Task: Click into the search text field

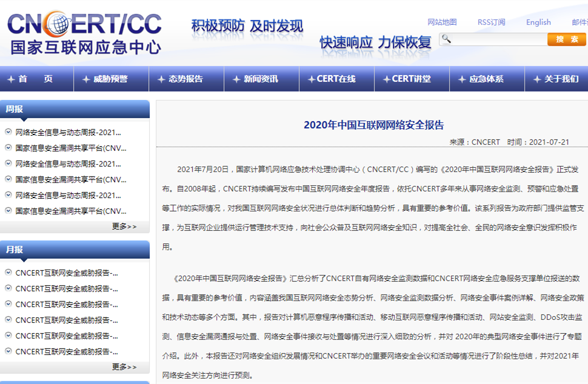Action: 497,39
